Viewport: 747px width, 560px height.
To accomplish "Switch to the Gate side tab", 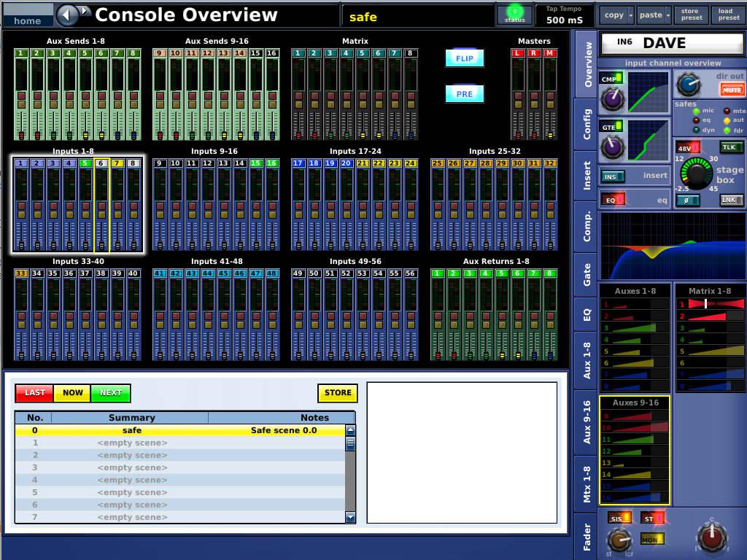I will point(587,274).
